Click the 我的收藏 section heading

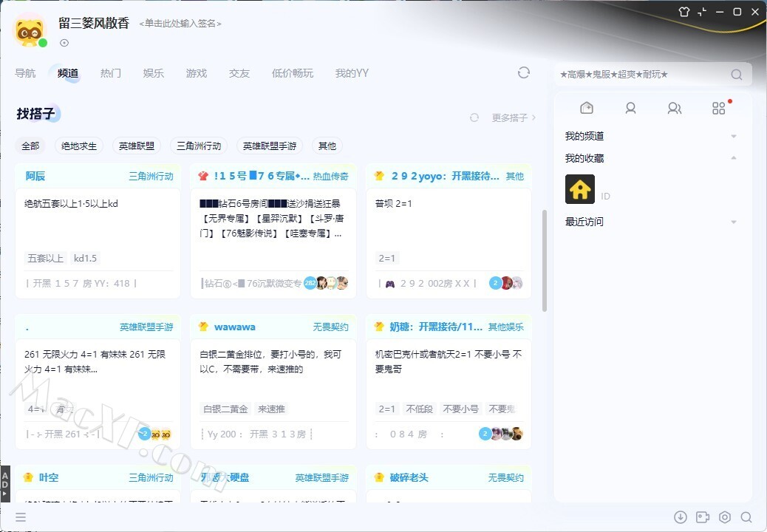(584, 158)
